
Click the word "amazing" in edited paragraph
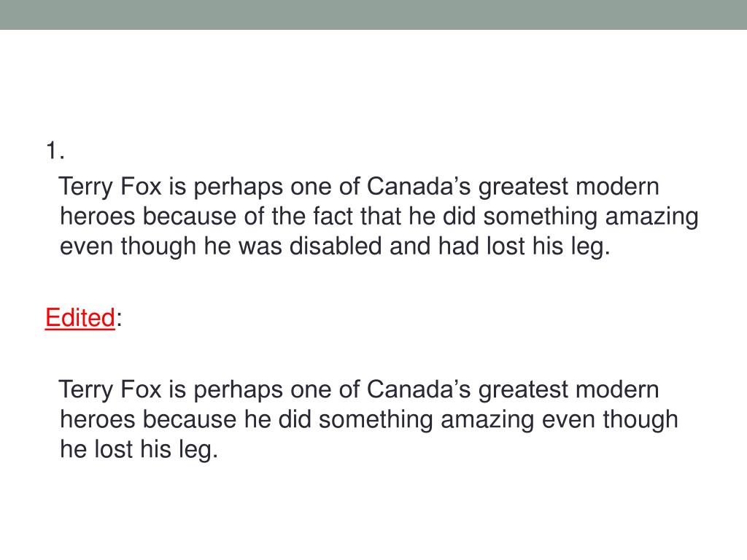[487, 421]
